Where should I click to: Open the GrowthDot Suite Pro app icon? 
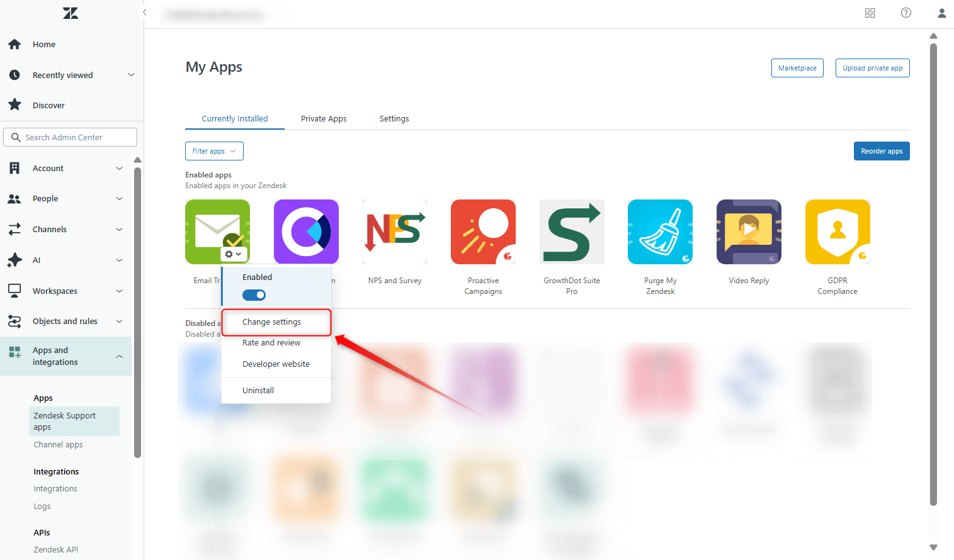(572, 232)
